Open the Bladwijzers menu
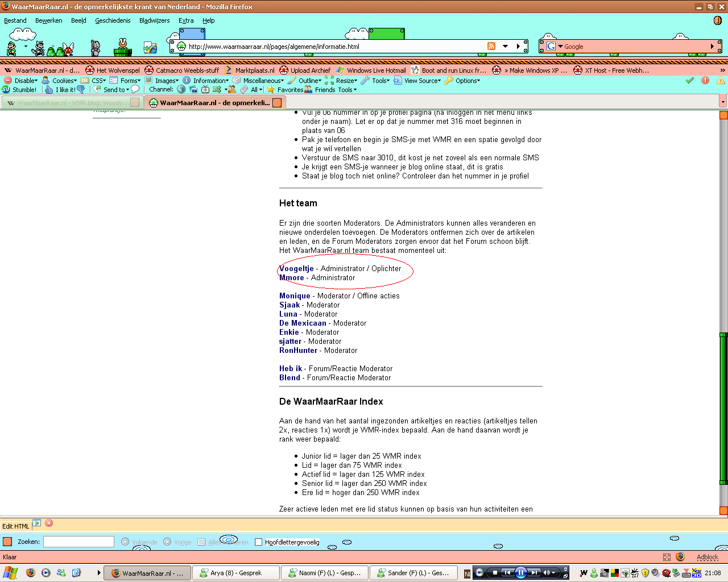The height and width of the screenshot is (582, 728). click(x=154, y=20)
